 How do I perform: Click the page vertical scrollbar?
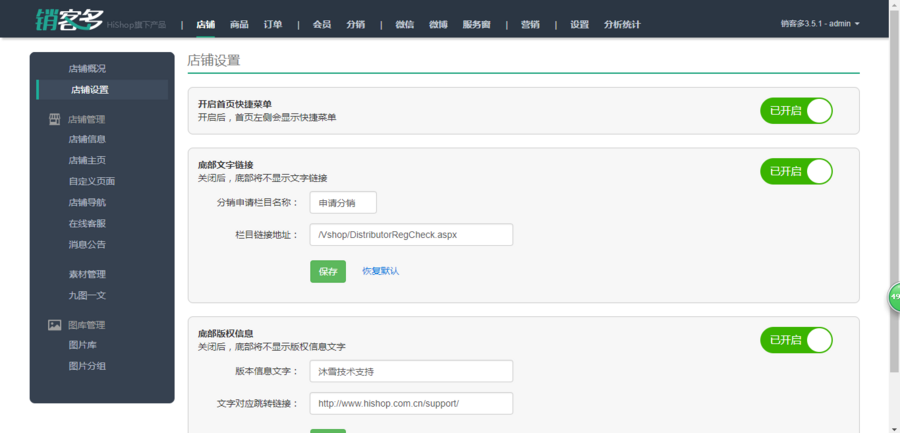click(894, 190)
